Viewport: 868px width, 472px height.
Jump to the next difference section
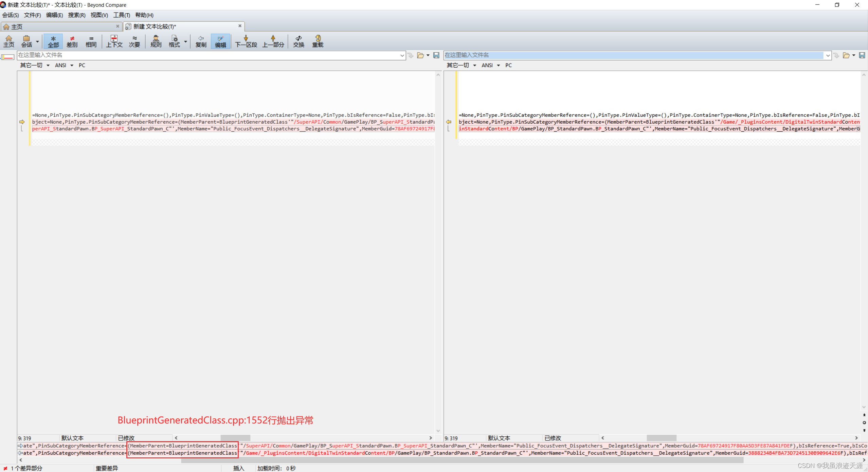coord(246,41)
